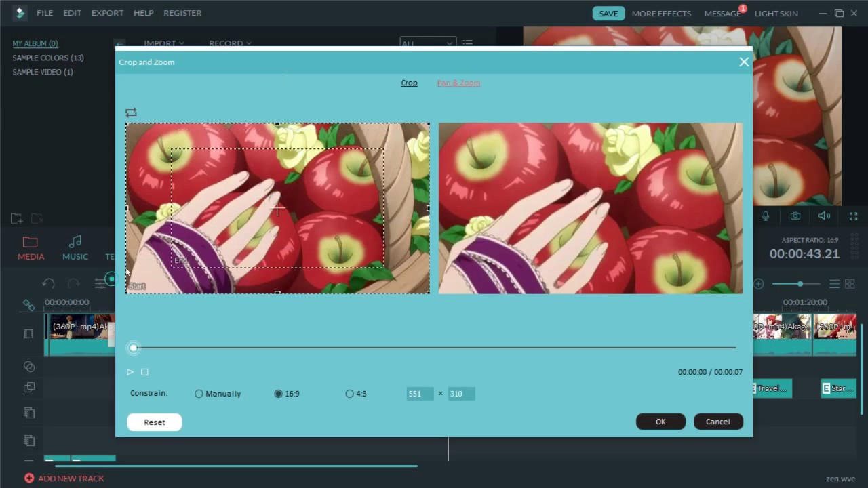Image resolution: width=868 pixels, height=488 pixels.
Task: Click the 00:01:20:00 ruler mark
Action: pos(805,302)
